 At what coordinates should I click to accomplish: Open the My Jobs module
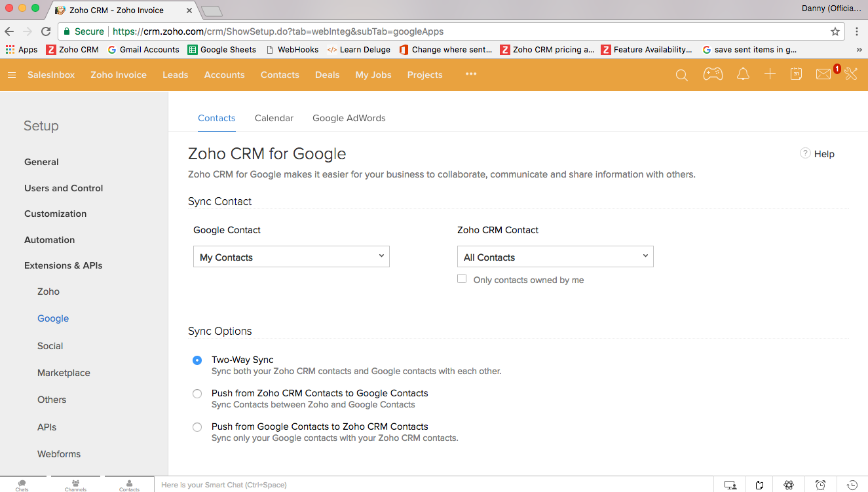[373, 75]
